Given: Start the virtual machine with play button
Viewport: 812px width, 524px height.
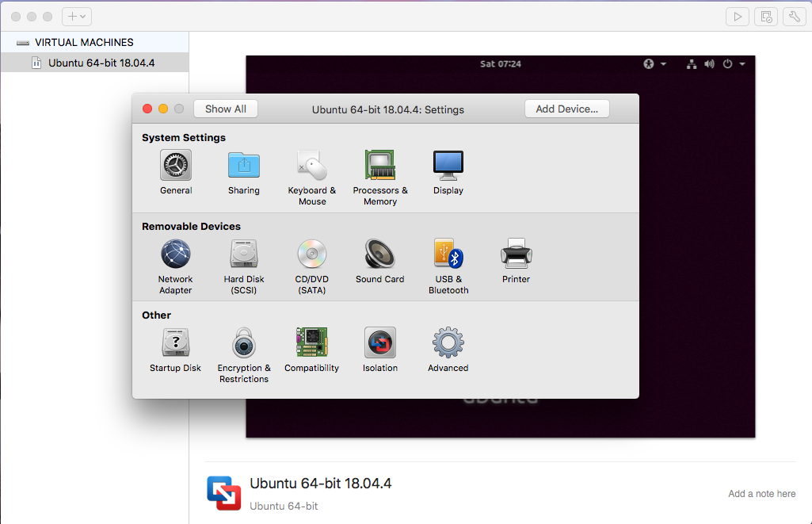Looking at the screenshot, I should pyautogui.click(x=738, y=17).
